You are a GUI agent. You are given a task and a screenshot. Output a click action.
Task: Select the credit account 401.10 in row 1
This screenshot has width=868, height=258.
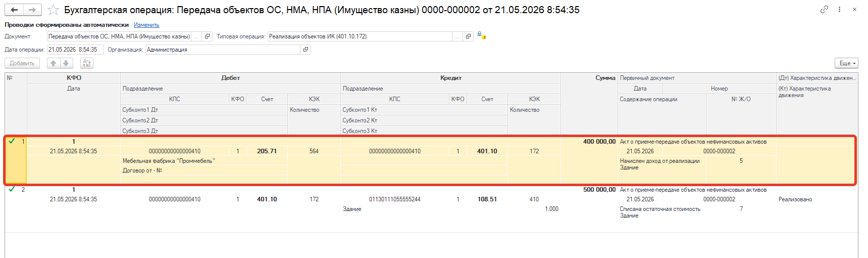click(487, 151)
